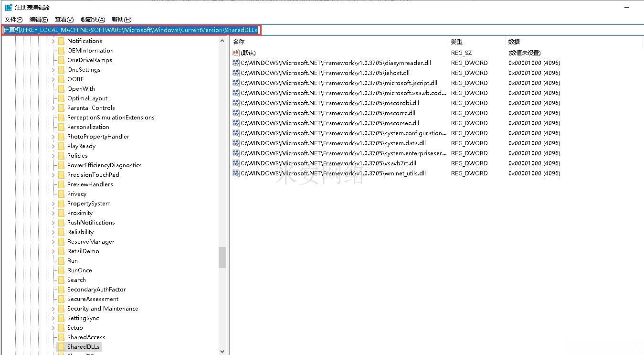
Task: Click the folder icon beside OEMInformation
Action: [x=61, y=51]
